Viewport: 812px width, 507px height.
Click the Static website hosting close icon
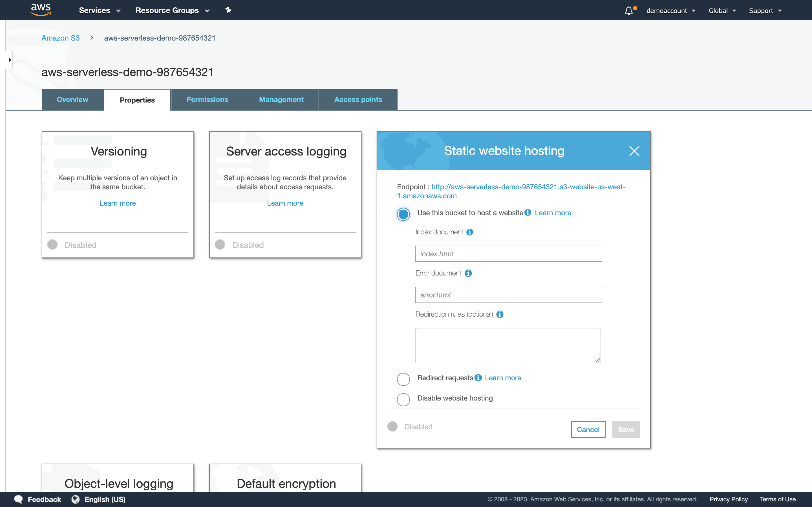click(635, 151)
